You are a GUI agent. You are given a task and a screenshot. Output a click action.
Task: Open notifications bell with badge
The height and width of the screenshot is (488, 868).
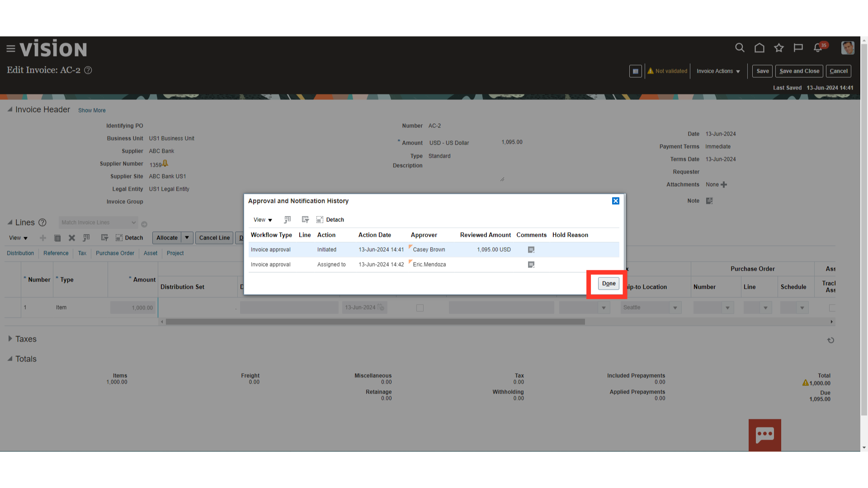819,47
